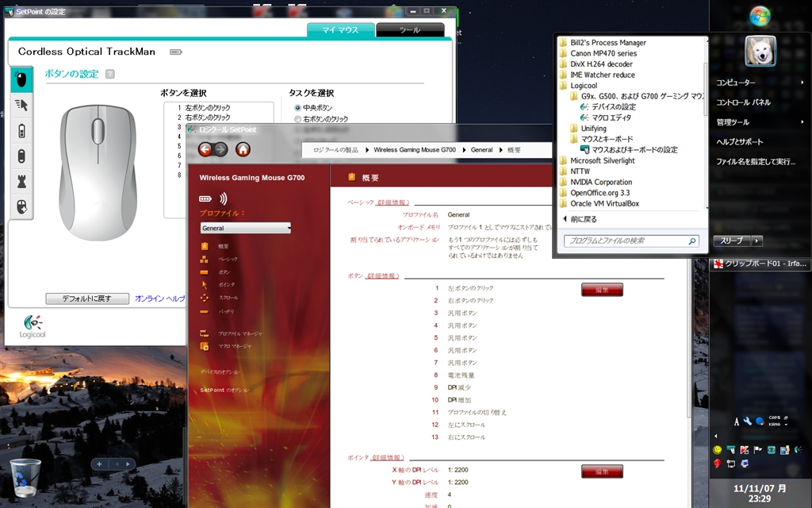The width and height of the screenshot is (812, 508).
Task: Switch to the マイ マウス tab
Action: pos(340,30)
